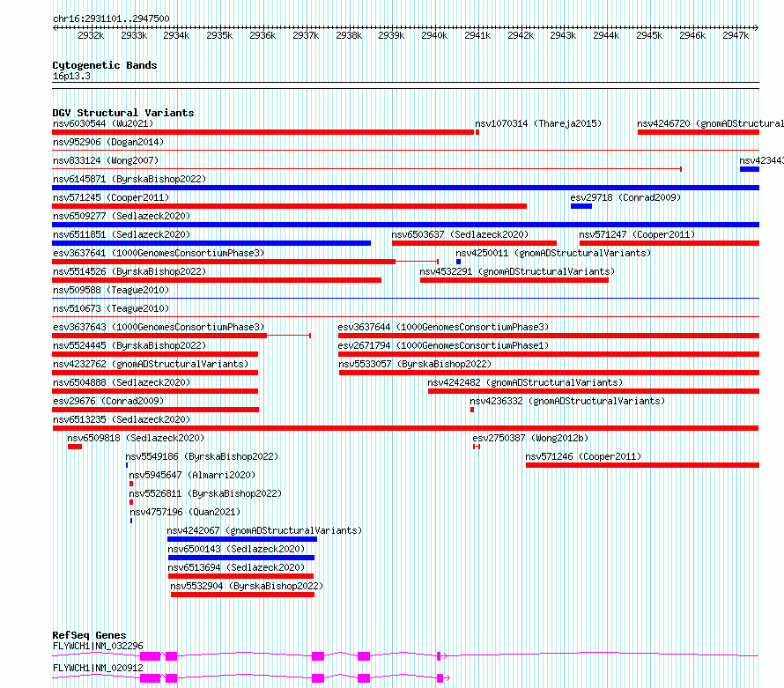Click esv29718 (Conrad2009) label

pos(625,197)
